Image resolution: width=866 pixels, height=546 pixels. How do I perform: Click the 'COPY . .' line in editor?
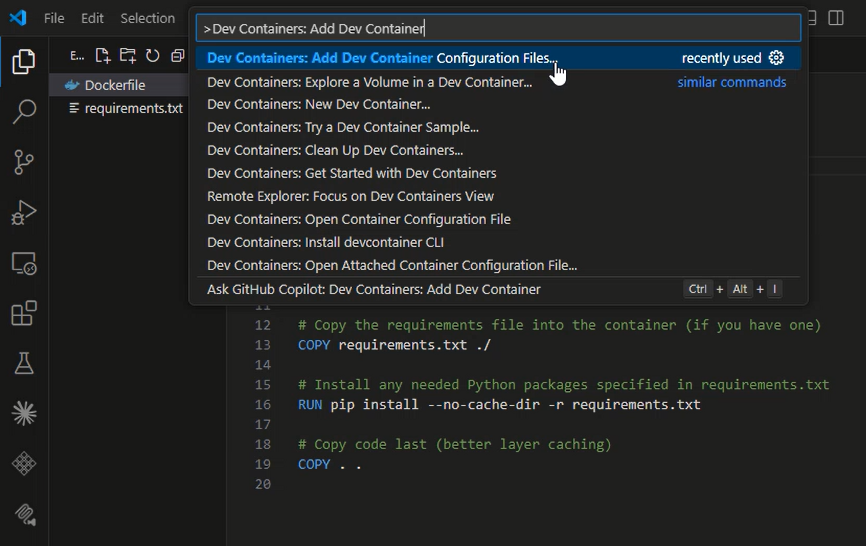(x=330, y=464)
